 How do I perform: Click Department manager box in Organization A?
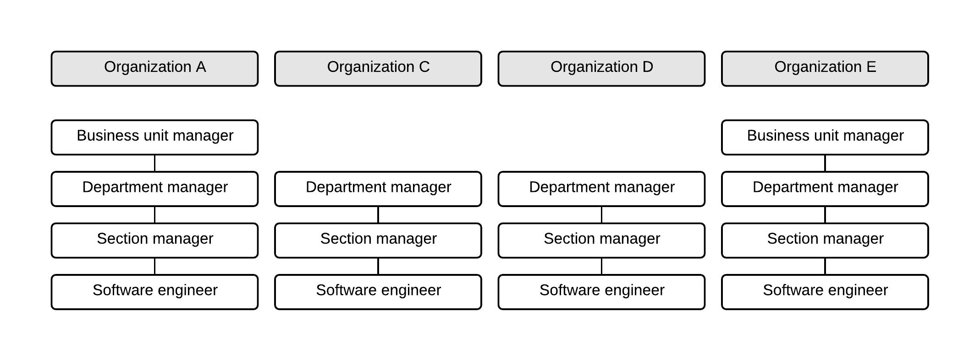tap(154, 189)
